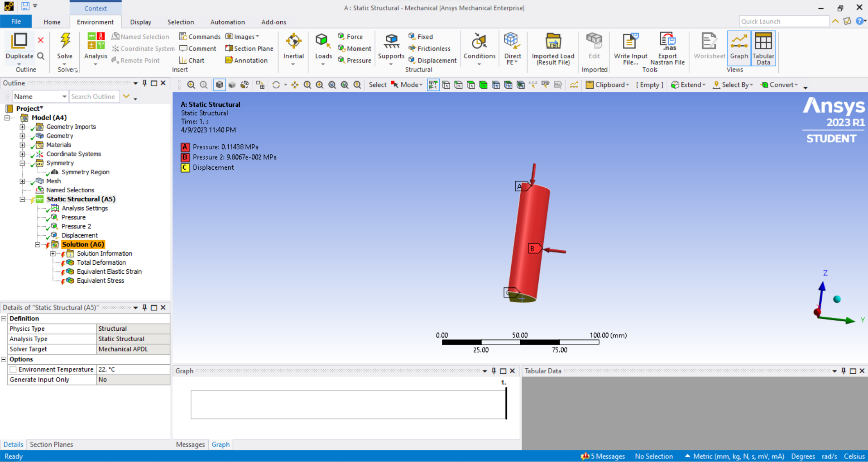
Task: Toggle the Smart Select filter icon
Action: 433,85
